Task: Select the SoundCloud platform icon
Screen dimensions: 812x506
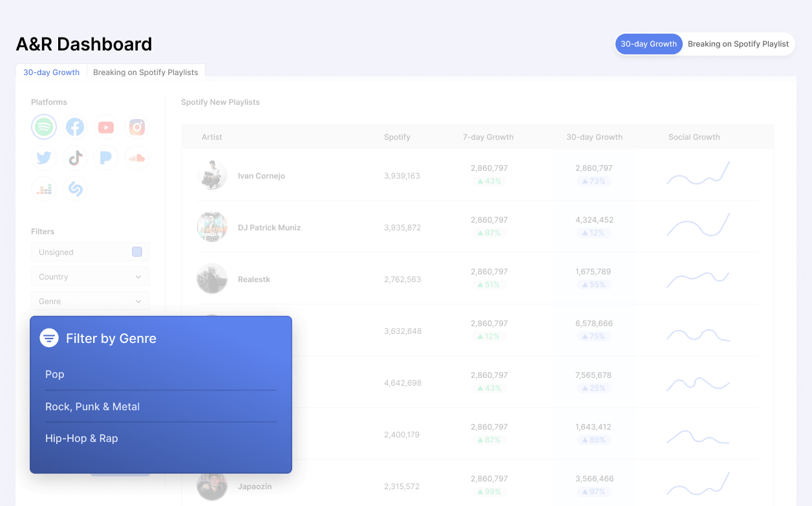Action: click(137, 158)
